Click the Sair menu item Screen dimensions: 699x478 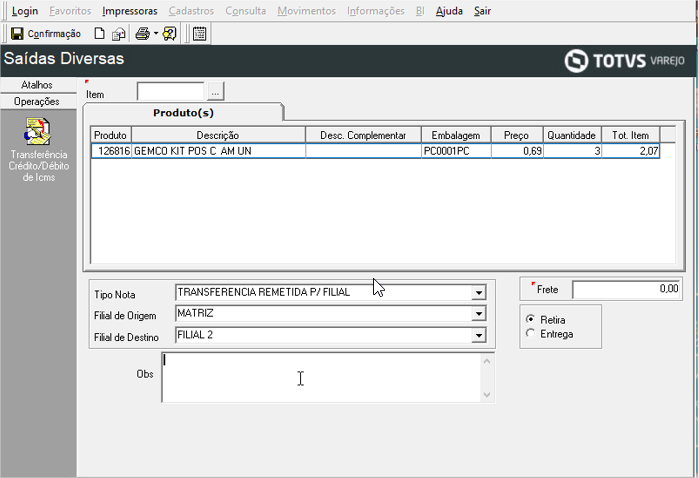(x=482, y=11)
